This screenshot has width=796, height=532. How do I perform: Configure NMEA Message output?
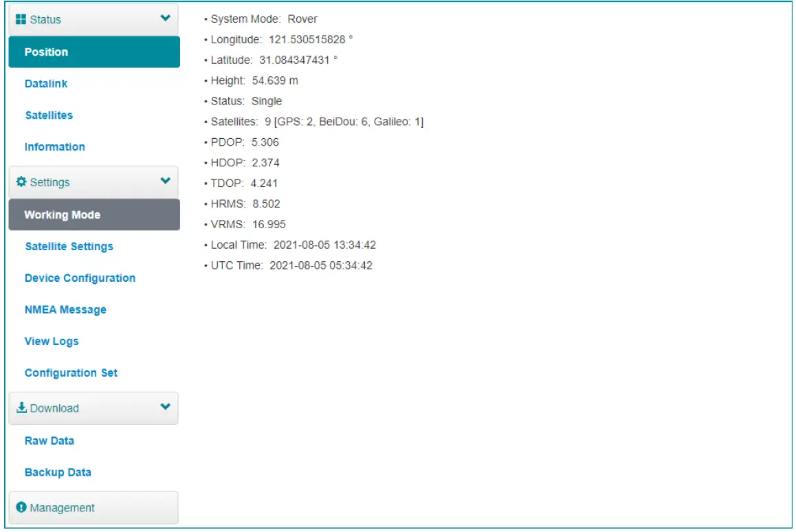(x=66, y=309)
